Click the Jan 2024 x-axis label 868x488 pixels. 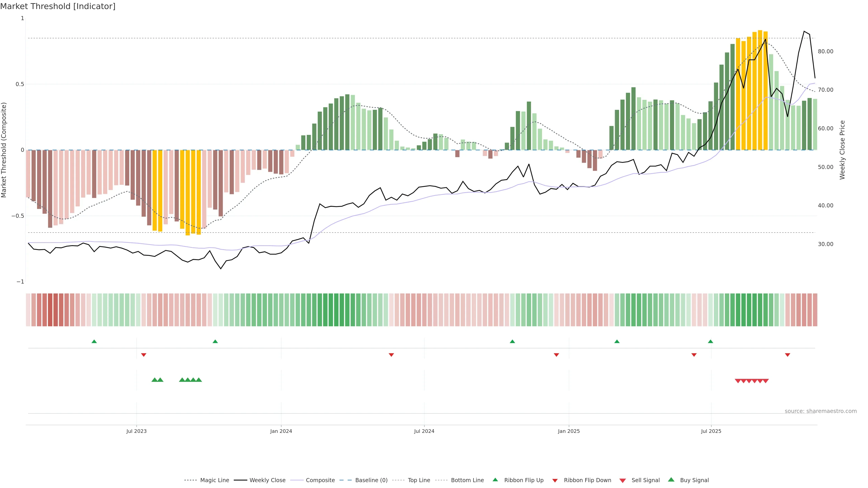pos(281,431)
